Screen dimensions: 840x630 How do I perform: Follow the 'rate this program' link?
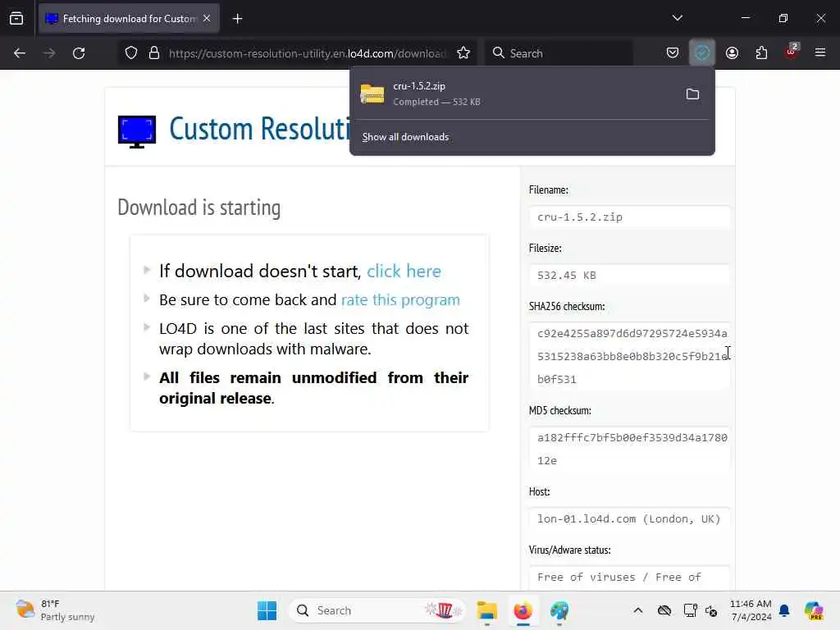pos(400,299)
